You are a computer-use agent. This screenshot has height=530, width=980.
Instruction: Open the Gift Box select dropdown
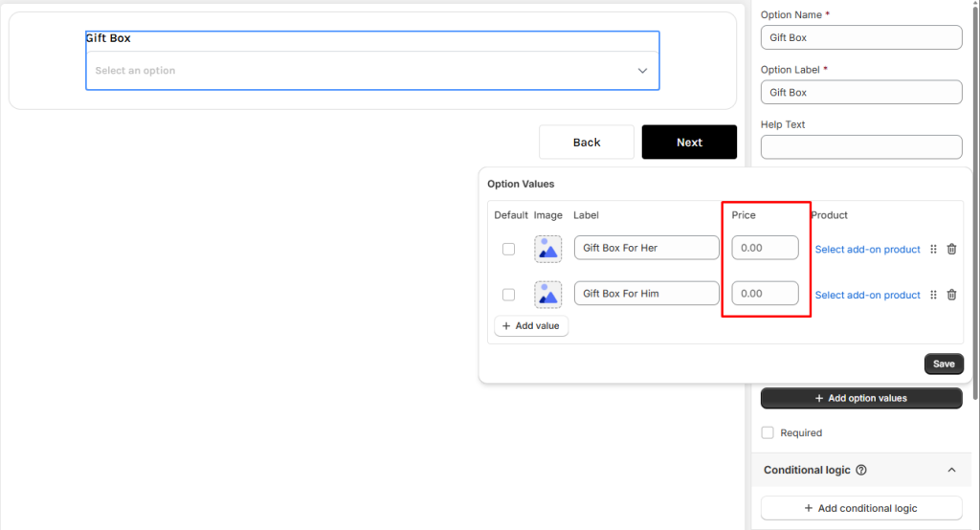click(x=371, y=71)
